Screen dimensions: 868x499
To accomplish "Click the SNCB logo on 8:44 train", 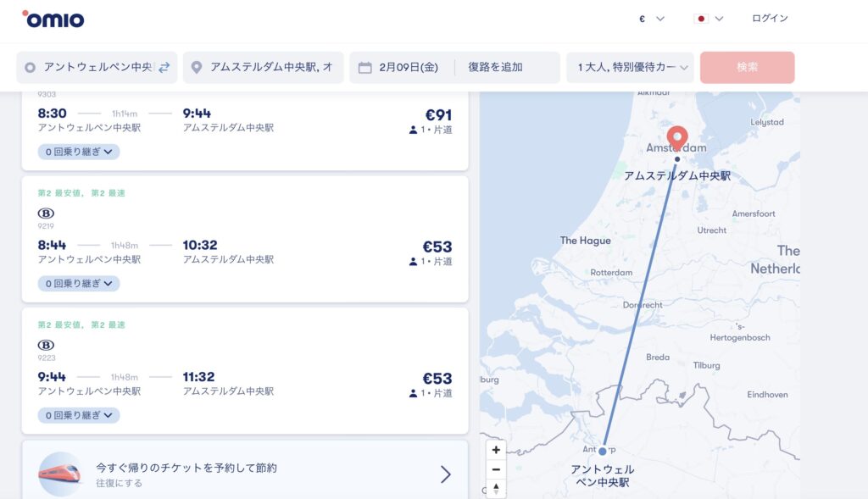I will click(x=46, y=213).
